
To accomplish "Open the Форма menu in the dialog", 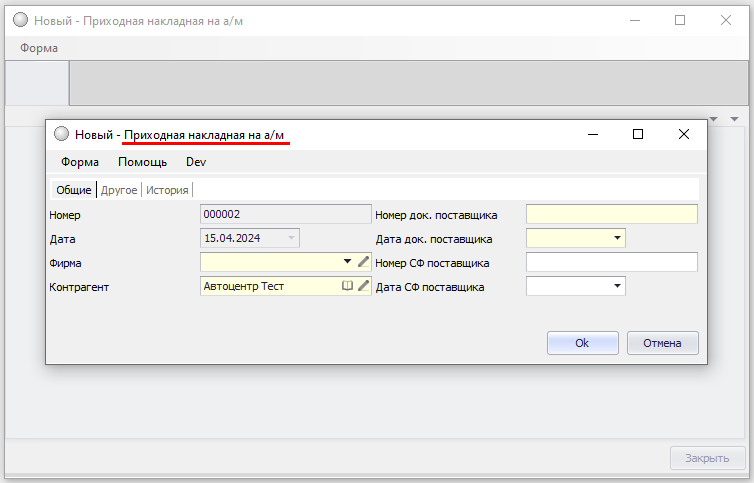I will coord(79,162).
